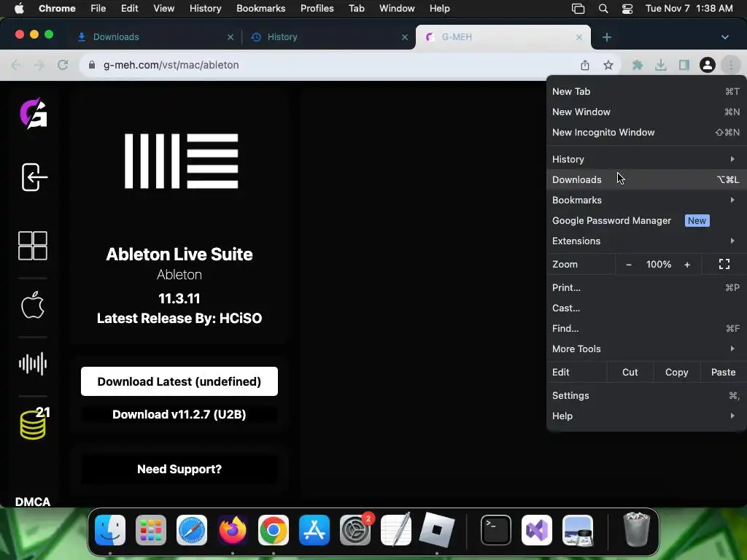Open Settings from Chrome menu
The width and height of the screenshot is (747, 560).
click(x=646, y=396)
